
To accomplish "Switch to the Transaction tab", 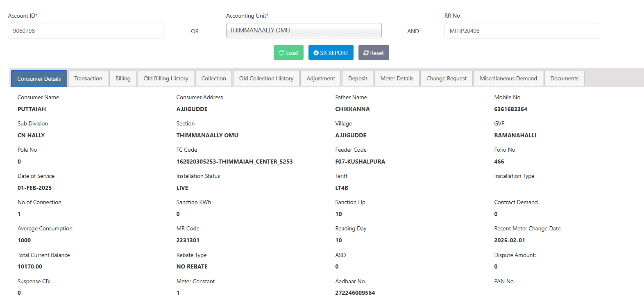I will [x=88, y=78].
